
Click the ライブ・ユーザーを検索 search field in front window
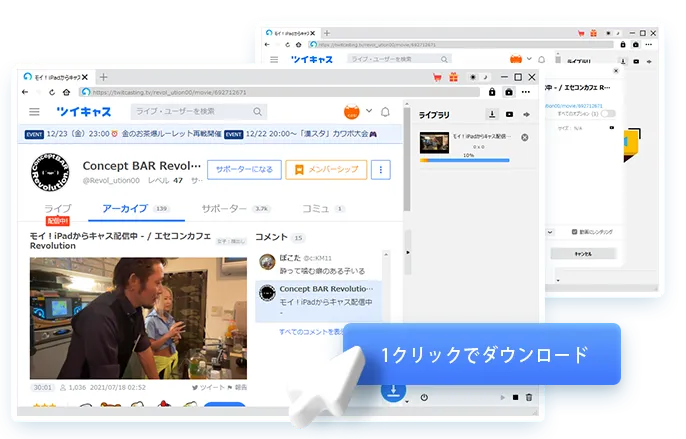point(199,112)
